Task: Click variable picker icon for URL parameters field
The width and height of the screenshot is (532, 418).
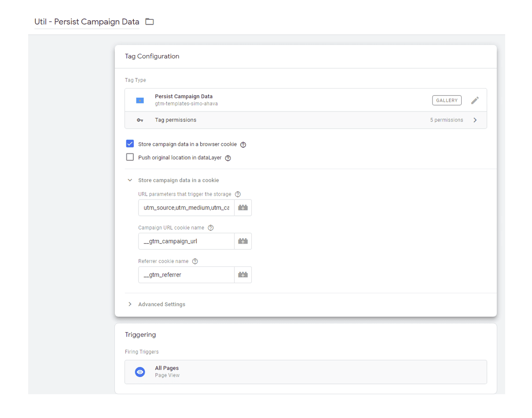Action: [x=243, y=207]
